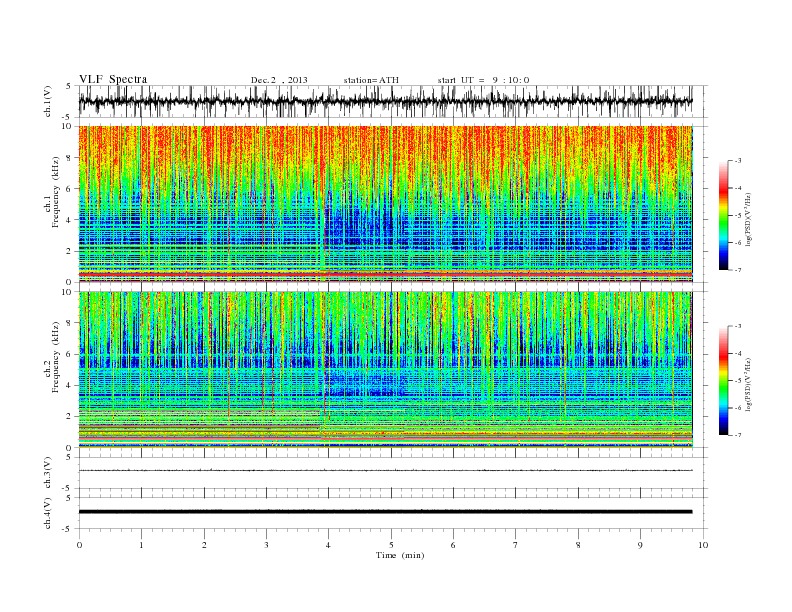This screenshot has width=792, height=612.
Task: Click the upper color scale bar for ch.1
Action: [723, 215]
